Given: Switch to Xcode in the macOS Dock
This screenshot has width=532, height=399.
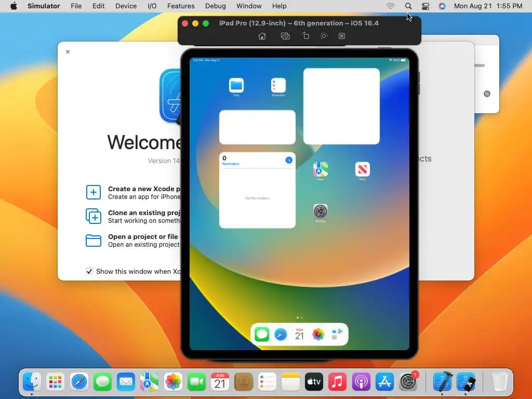Looking at the screenshot, I should coord(443,382).
